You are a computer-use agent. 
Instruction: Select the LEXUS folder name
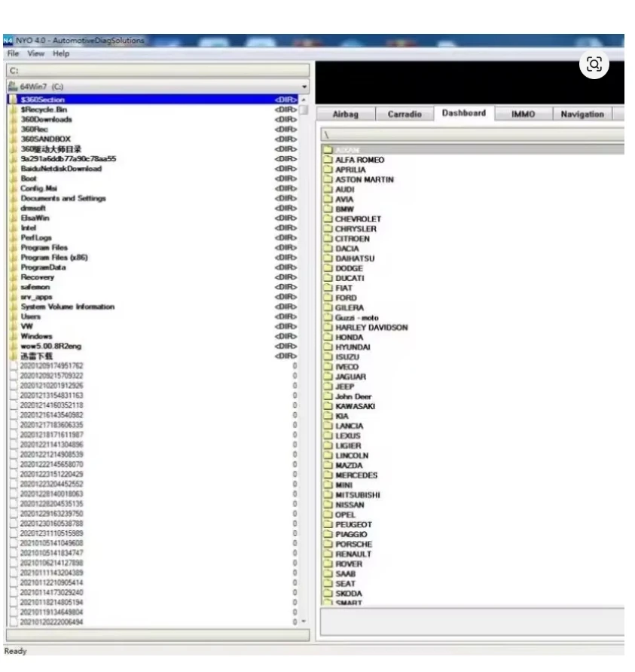348,436
